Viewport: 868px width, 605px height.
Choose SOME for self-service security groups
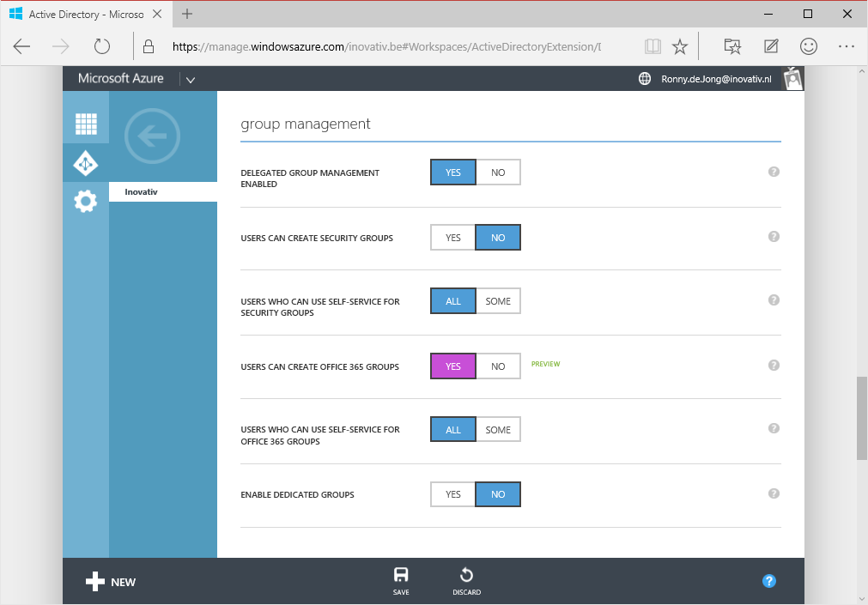(x=498, y=300)
